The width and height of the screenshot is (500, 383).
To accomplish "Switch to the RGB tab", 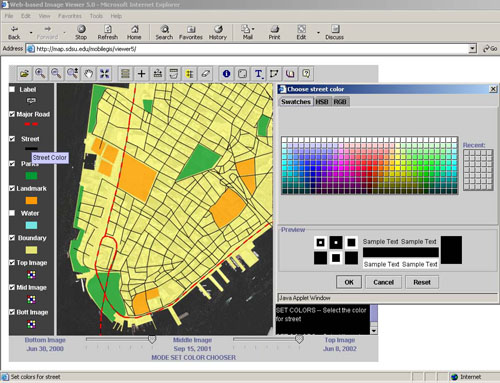I will [x=340, y=102].
